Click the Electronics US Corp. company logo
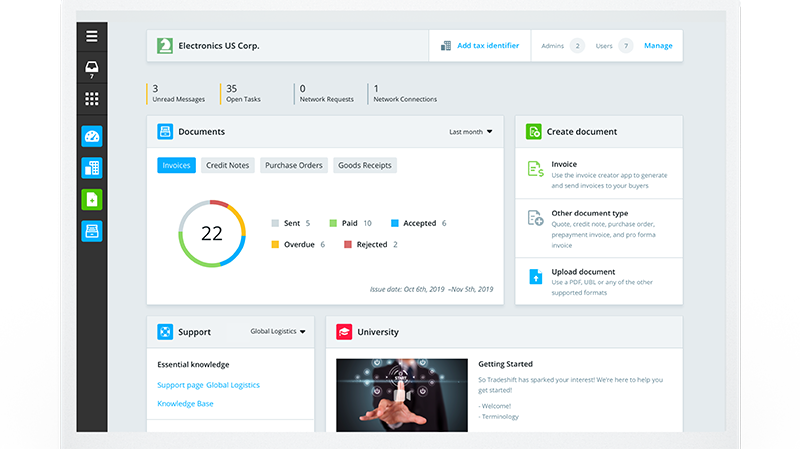800x449 pixels. tap(165, 46)
